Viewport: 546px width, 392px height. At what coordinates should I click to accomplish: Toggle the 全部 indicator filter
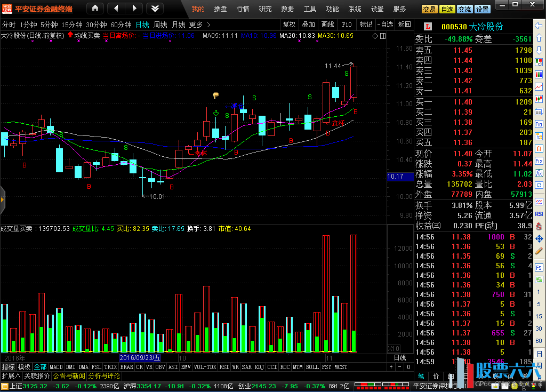point(41,367)
